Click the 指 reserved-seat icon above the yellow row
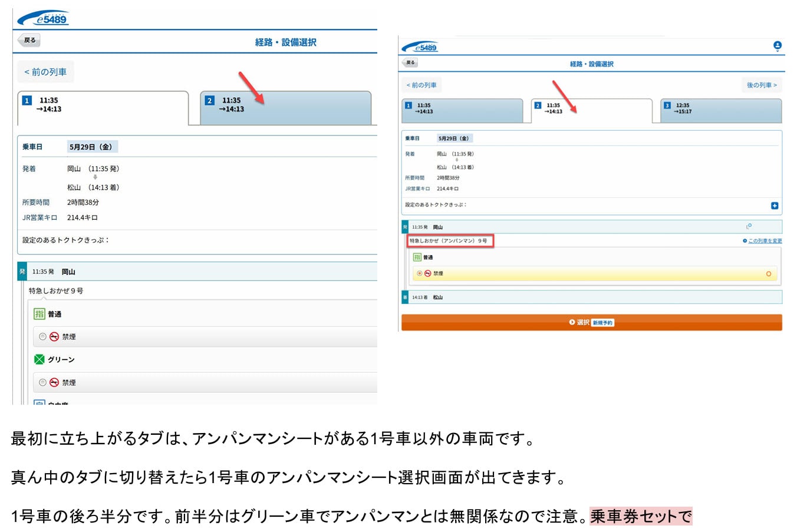Viewport: 797px width, 532px height. (417, 257)
